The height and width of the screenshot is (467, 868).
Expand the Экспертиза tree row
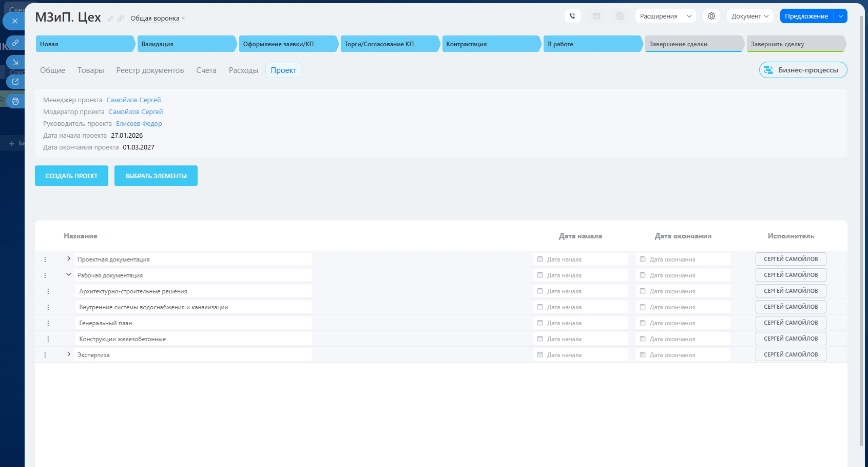69,354
